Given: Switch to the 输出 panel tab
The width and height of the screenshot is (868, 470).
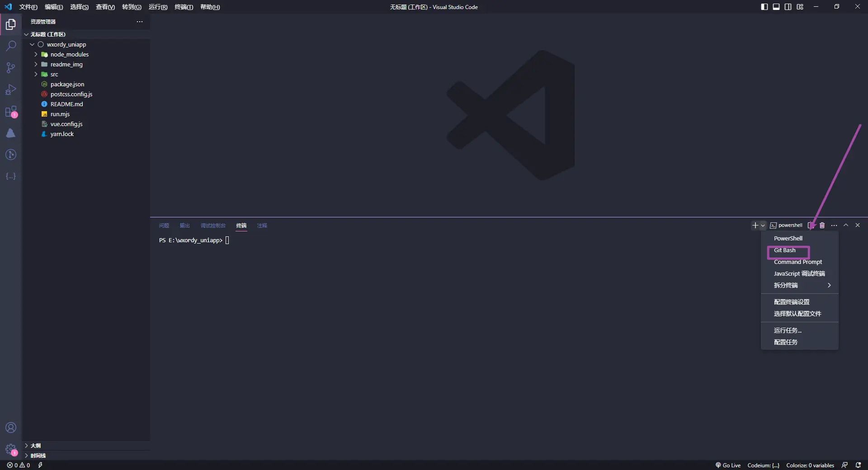Looking at the screenshot, I should click(x=184, y=226).
